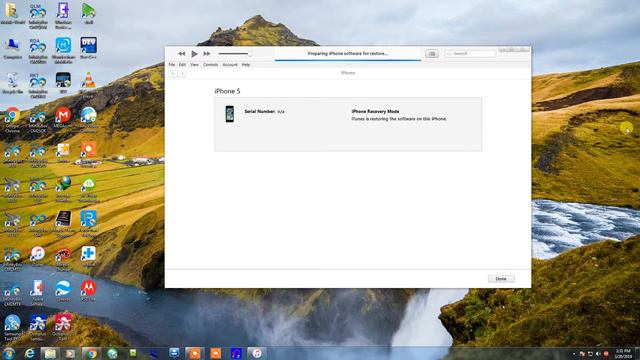Image resolution: width=640 pixels, height=360 pixels.
Task: Open File Explorer from taskbar
Action: point(50,353)
